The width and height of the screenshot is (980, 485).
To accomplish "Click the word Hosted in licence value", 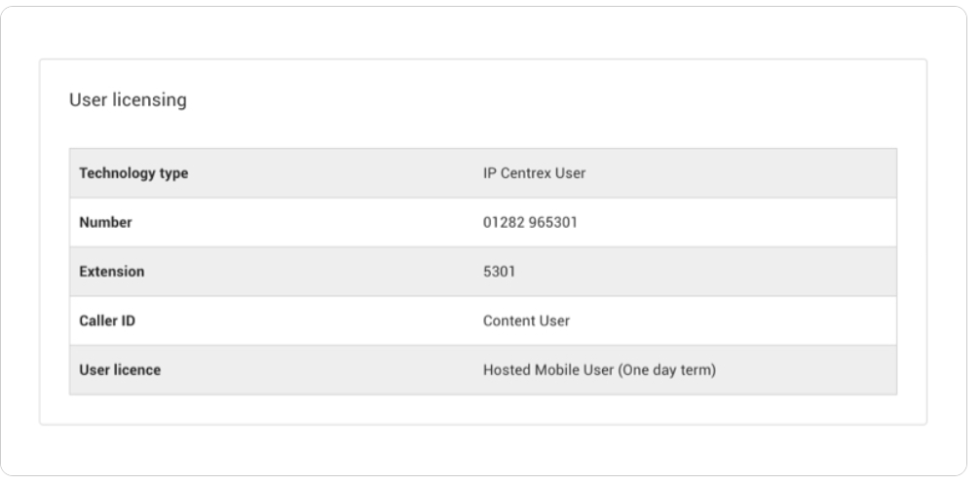I will [x=505, y=370].
